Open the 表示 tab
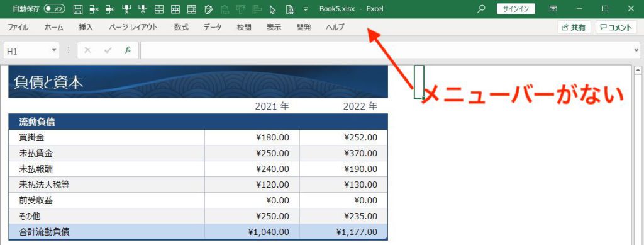The image size is (644, 245). (x=274, y=28)
